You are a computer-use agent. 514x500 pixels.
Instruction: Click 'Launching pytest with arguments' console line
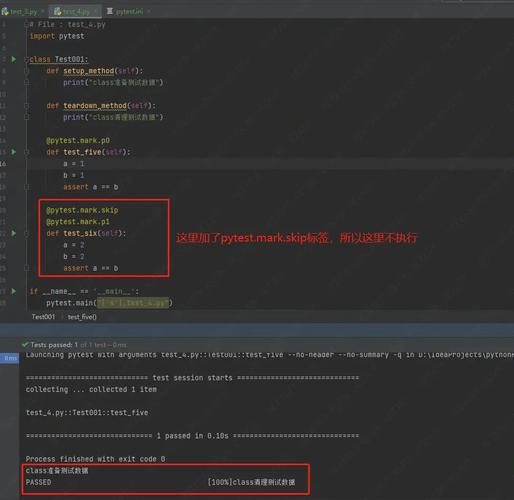270,355
